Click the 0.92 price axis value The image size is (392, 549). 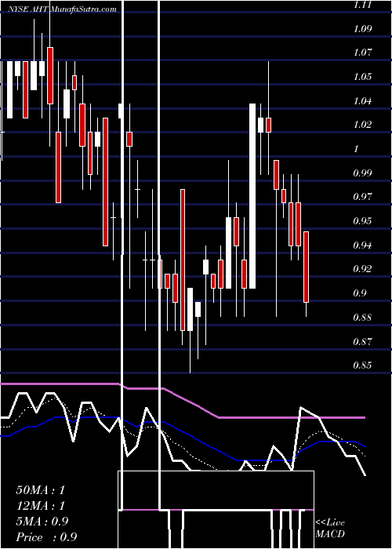362,269
